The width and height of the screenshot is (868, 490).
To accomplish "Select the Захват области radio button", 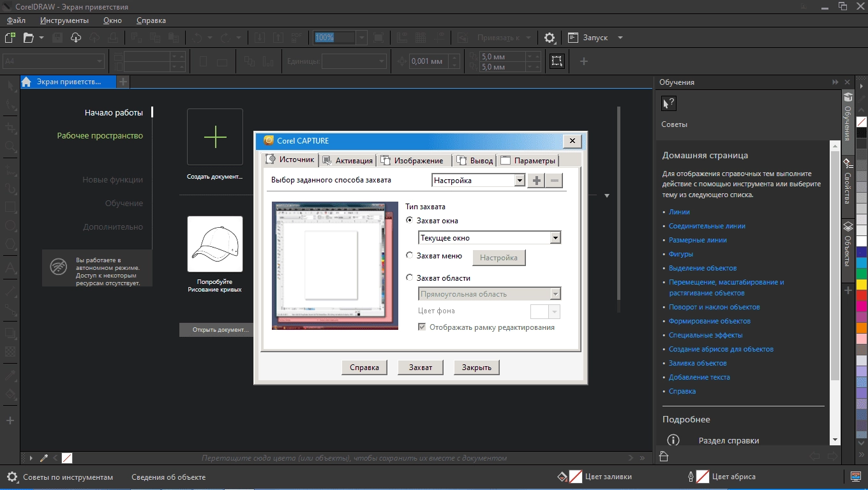I will click(x=410, y=278).
